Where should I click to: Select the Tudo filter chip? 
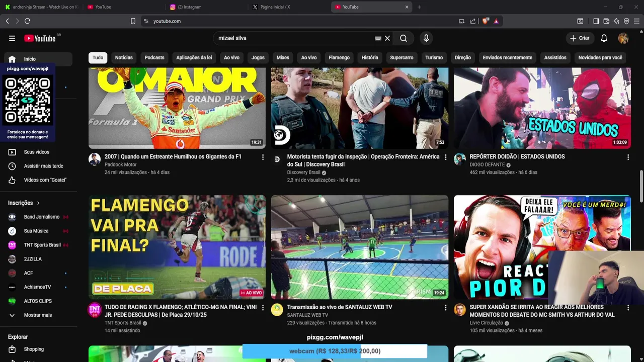pyautogui.click(x=98, y=58)
